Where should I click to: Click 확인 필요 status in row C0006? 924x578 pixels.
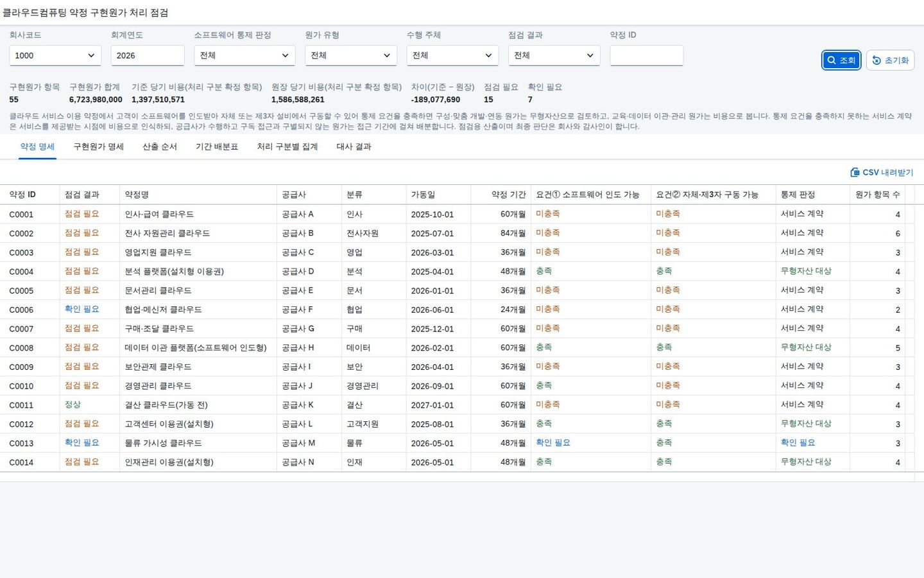click(x=81, y=309)
